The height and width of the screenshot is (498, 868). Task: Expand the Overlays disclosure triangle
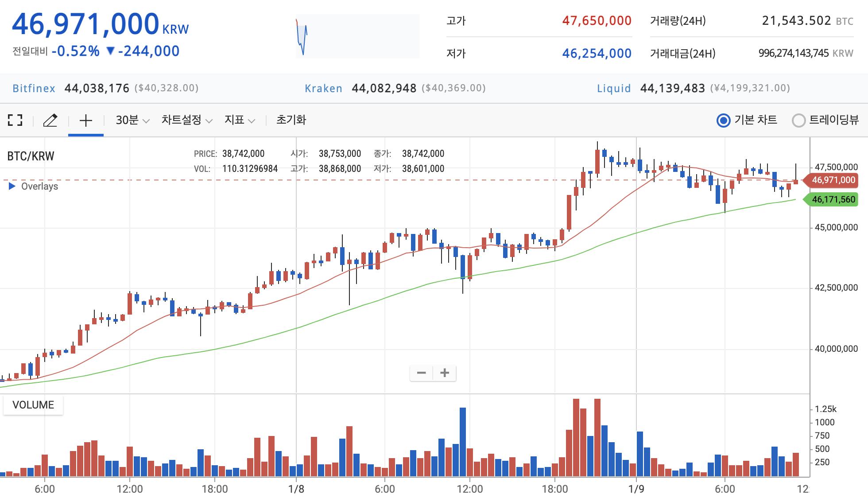[x=12, y=186]
